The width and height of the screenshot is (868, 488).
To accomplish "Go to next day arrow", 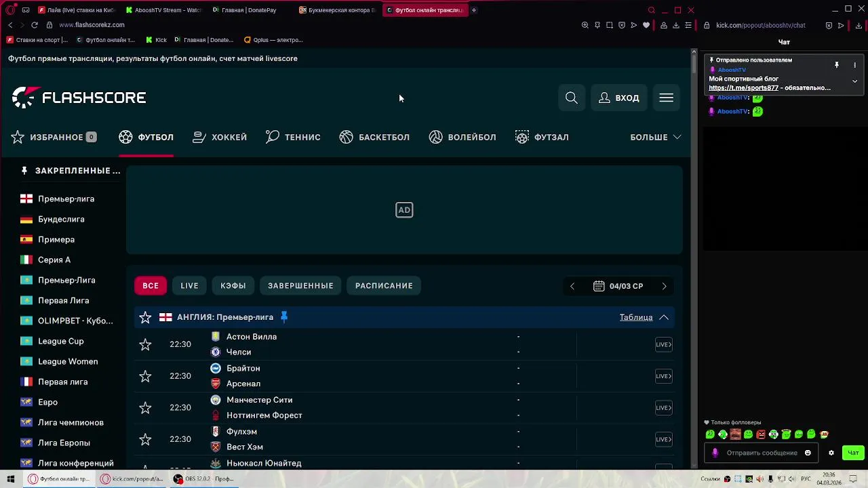I will tap(664, 286).
